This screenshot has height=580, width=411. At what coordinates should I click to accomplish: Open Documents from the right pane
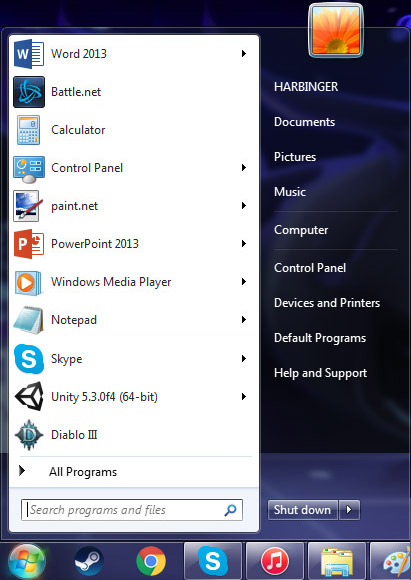pos(304,122)
